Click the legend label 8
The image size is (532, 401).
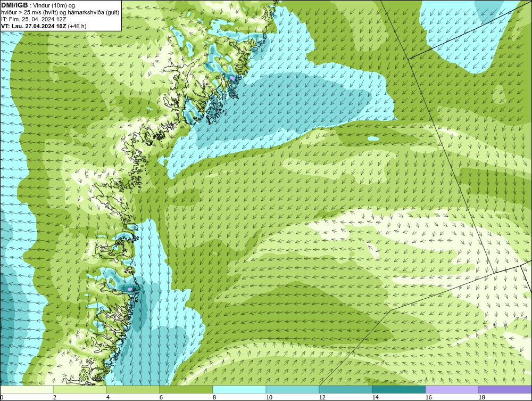click(x=214, y=397)
